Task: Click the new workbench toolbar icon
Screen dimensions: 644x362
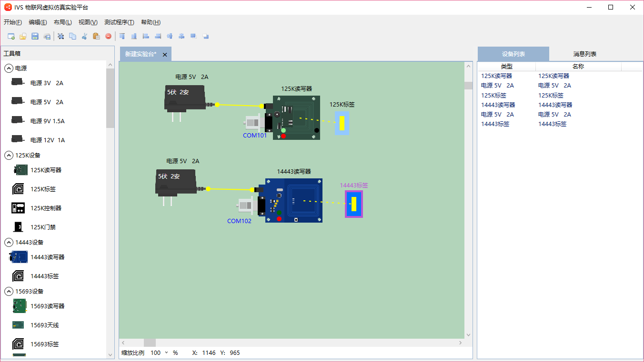Action: [x=11, y=36]
